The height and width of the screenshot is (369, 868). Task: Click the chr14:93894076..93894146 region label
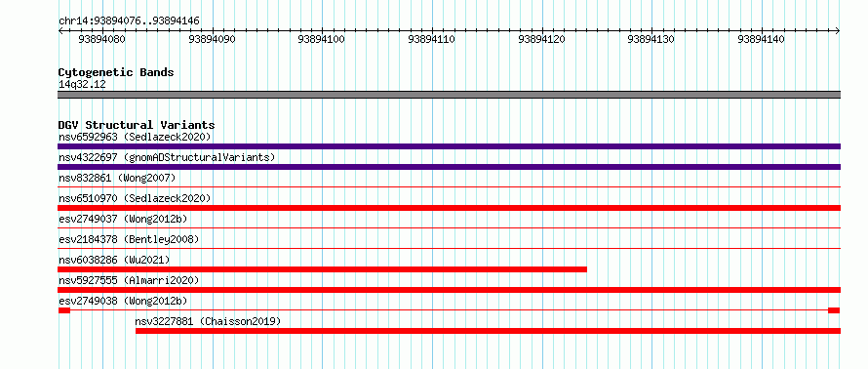(x=129, y=21)
